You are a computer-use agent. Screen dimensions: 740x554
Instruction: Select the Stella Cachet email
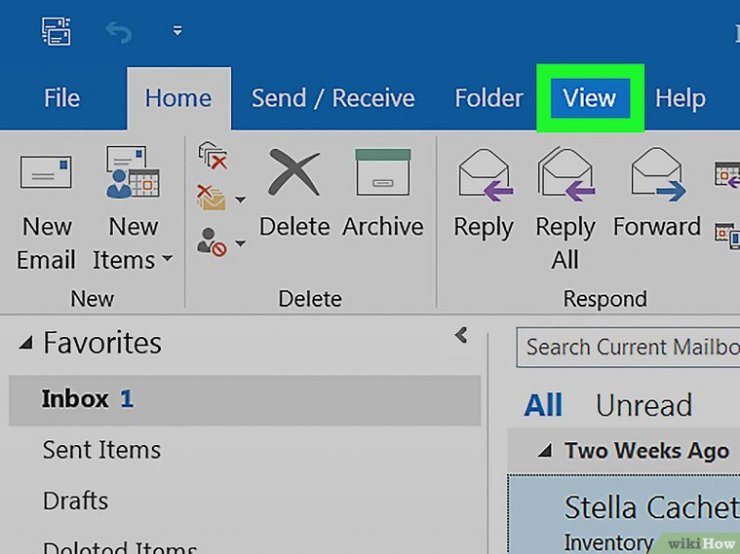624,514
